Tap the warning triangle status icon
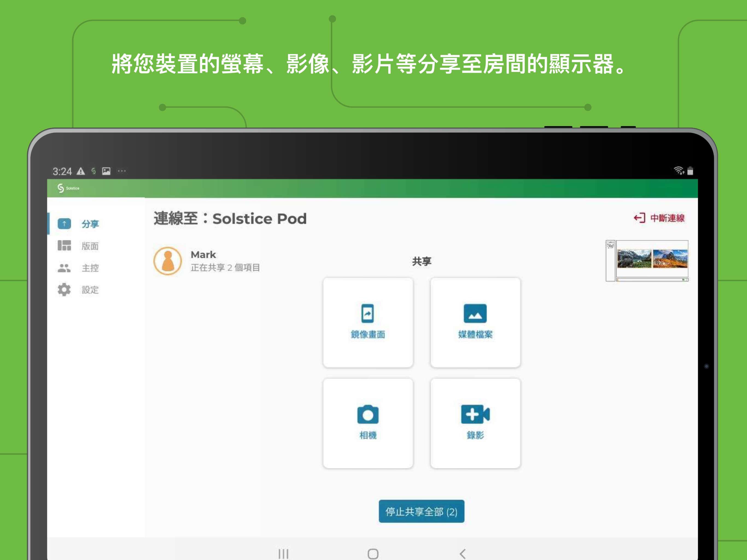 [81, 171]
